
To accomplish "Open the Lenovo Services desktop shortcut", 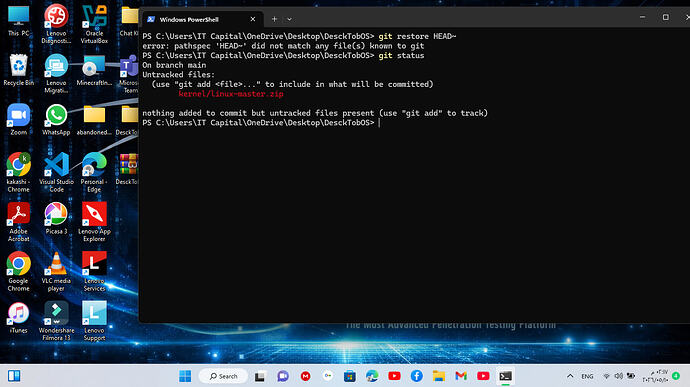I will point(94,271).
